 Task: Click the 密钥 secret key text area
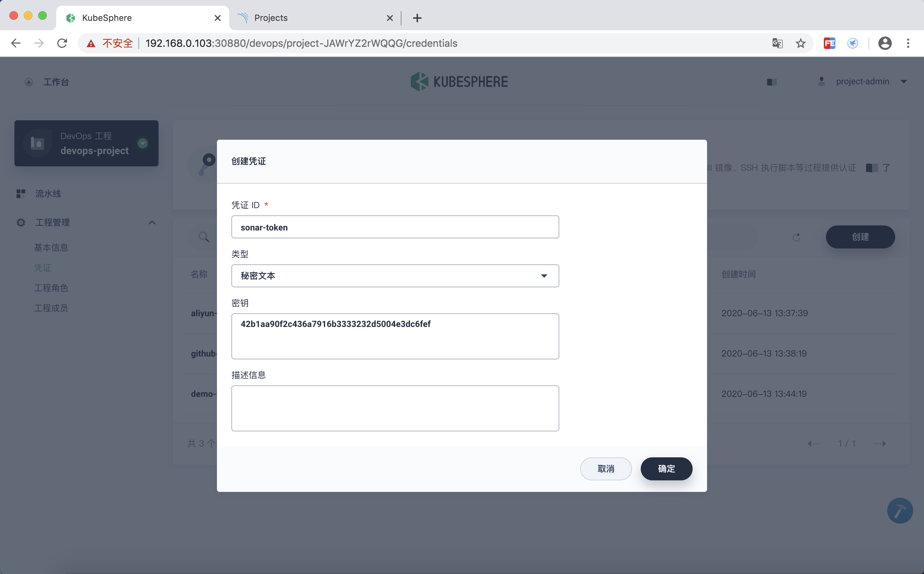pos(395,336)
